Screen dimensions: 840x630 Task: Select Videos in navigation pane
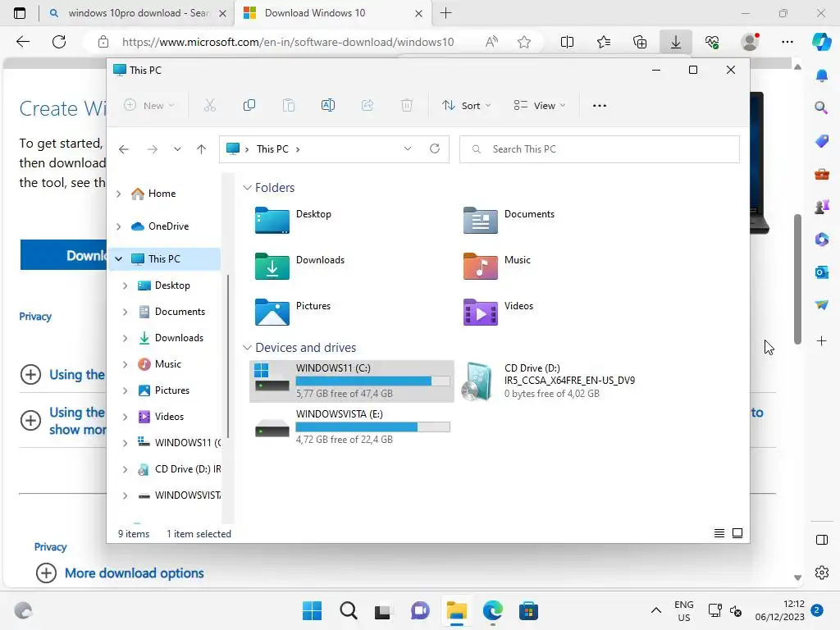(x=167, y=417)
